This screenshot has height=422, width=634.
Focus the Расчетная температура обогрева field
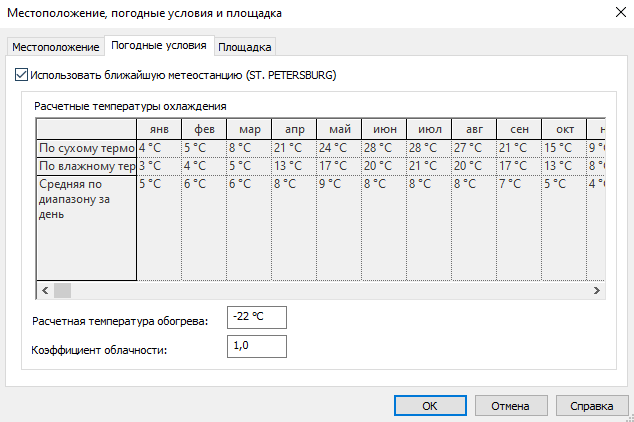(x=257, y=317)
